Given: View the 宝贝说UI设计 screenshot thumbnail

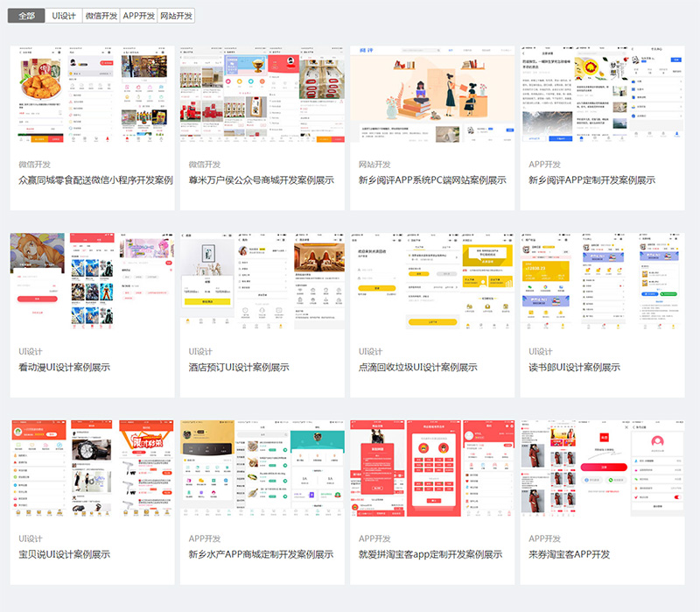Looking at the screenshot, I should pyautogui.click(x=92, y=469).
